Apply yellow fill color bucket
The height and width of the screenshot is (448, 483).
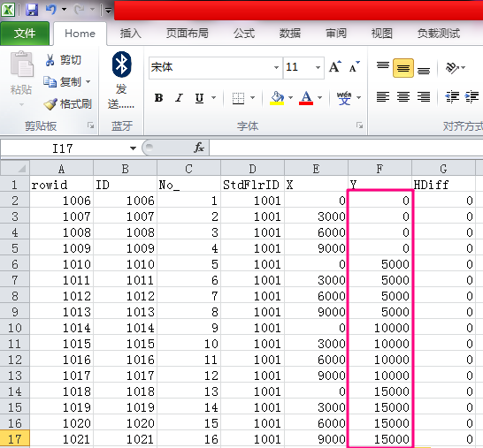click(277, 98)
